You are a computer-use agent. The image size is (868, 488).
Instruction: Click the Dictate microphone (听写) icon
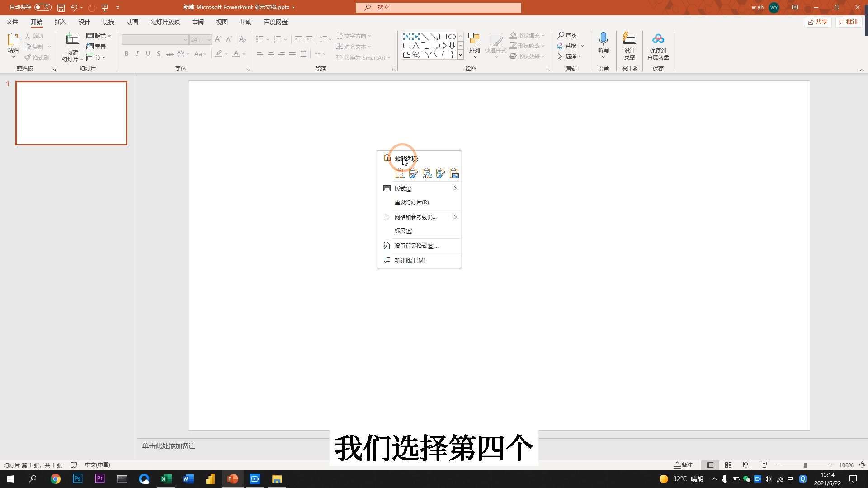pos(603,39)
